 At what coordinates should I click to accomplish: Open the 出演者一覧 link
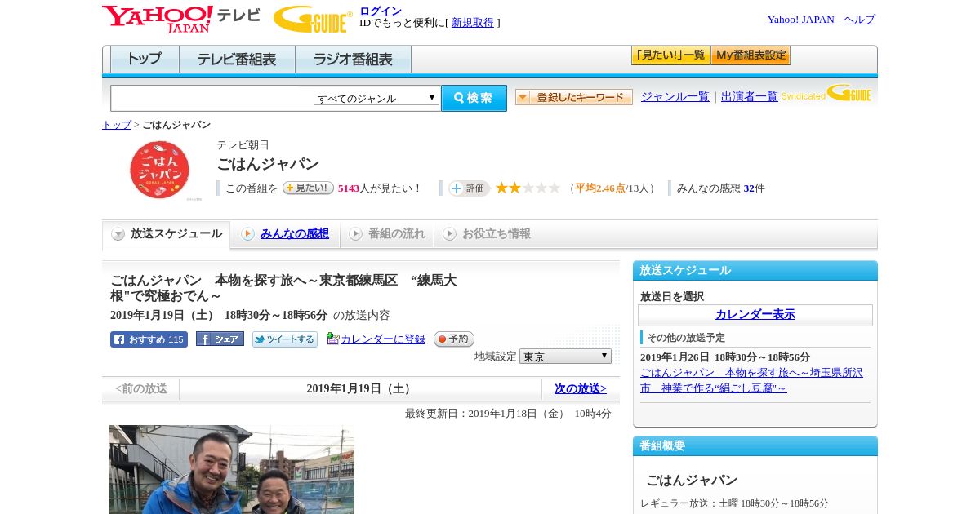pyautogui.click(x=750, y=96)
